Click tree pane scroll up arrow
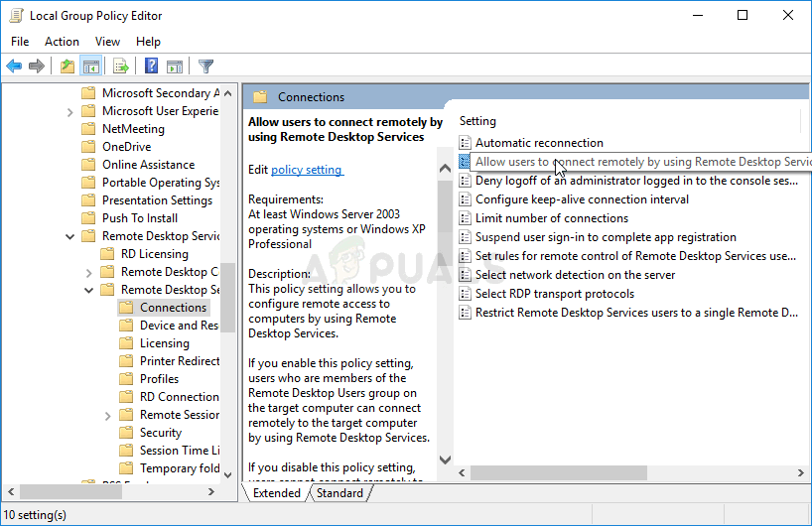 [228, 93]
